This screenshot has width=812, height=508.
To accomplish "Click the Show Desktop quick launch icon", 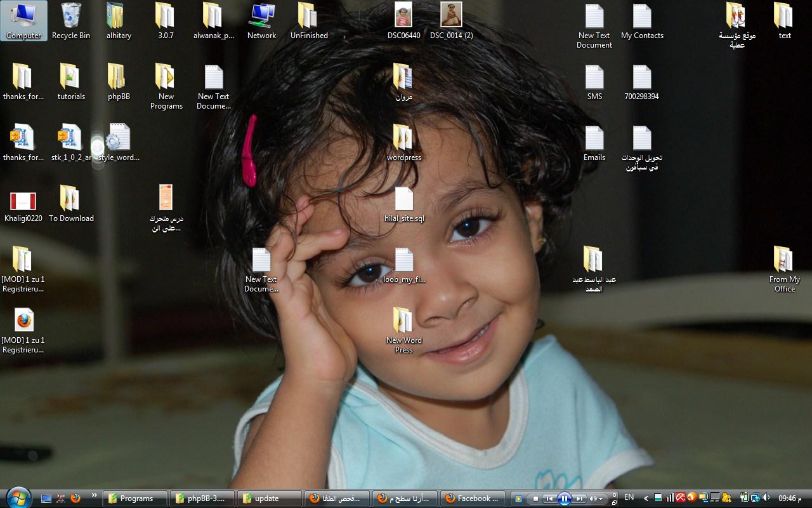I will pyautogui.click(x=46, y=498).
